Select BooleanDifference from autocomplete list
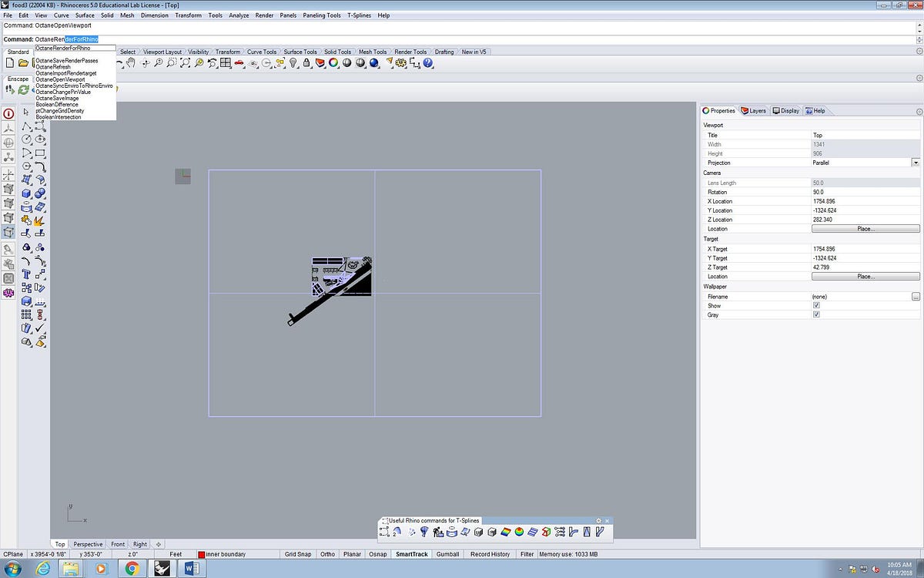This screenshot has height=578, width=924. click(x=57, y=105)
